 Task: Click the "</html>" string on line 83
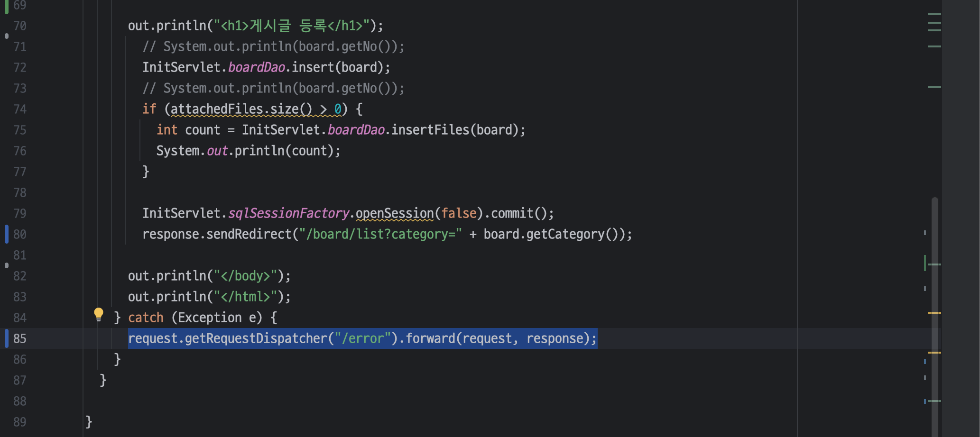(245, 297)
